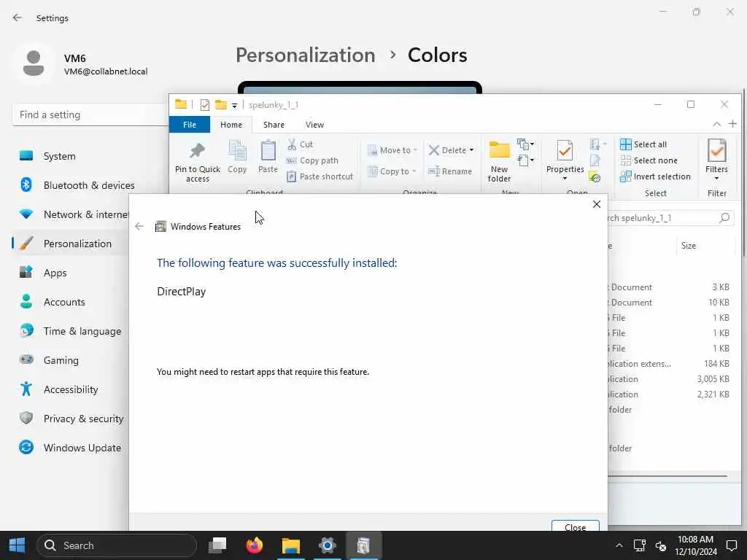Open the File tab in Explorer

click(x=190, y=125)
